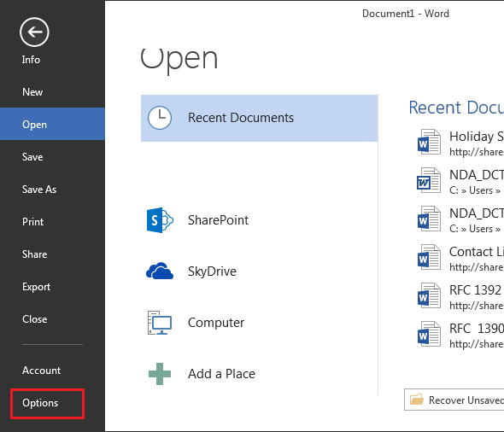Select New in the backstage menu

pos(52,92)
